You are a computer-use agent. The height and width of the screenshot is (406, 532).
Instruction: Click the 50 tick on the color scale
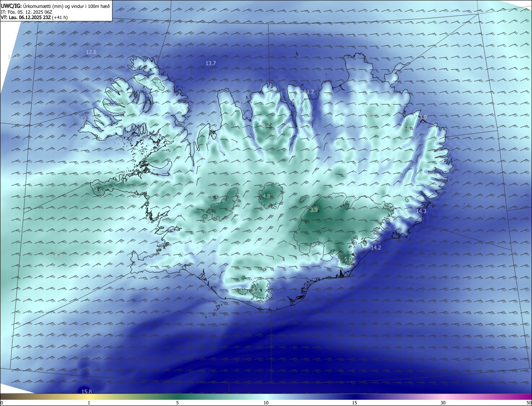pyautogui.click(x=529, y=403)
